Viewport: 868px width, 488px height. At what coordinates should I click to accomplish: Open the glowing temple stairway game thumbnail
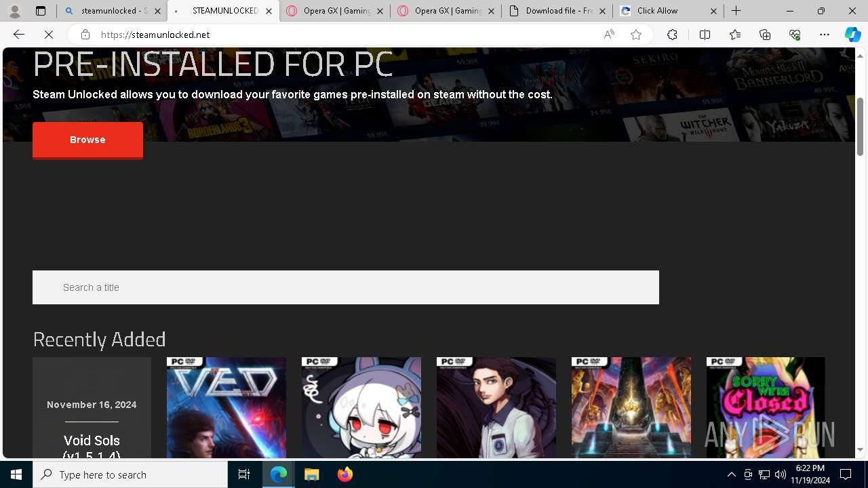click(x=631, y=408)
